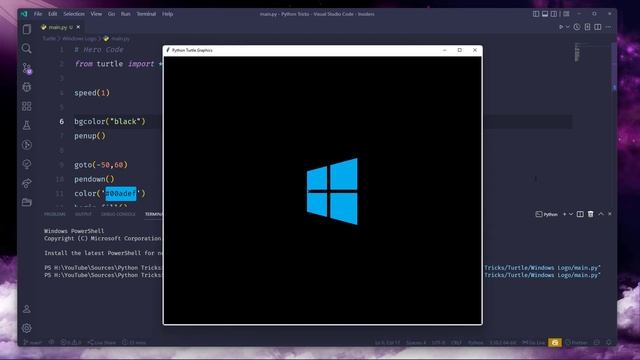The height and width of the screenshot is (360, 640).
Task: Click the highlighted 00adef color value
Action: pos(121,193)
